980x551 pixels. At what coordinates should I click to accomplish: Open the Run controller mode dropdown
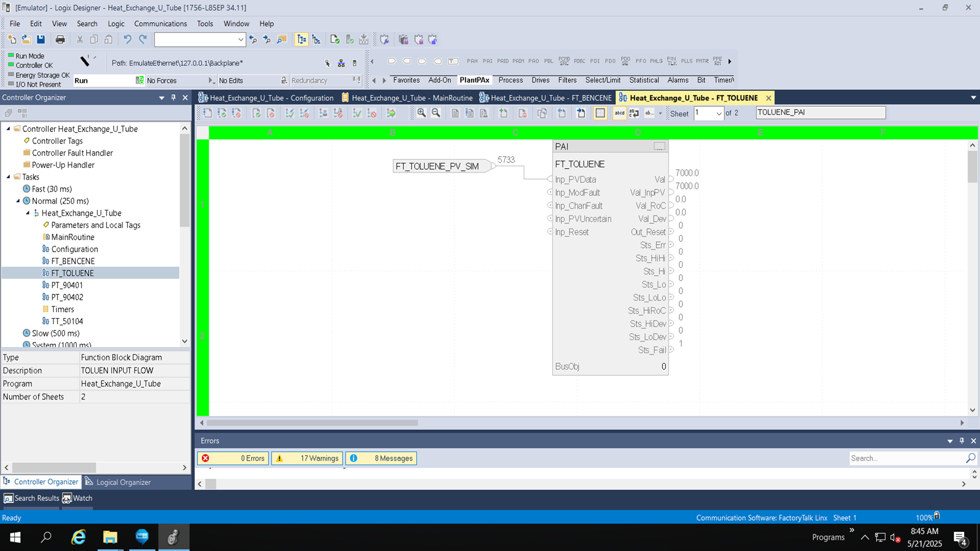pos(139,80)
